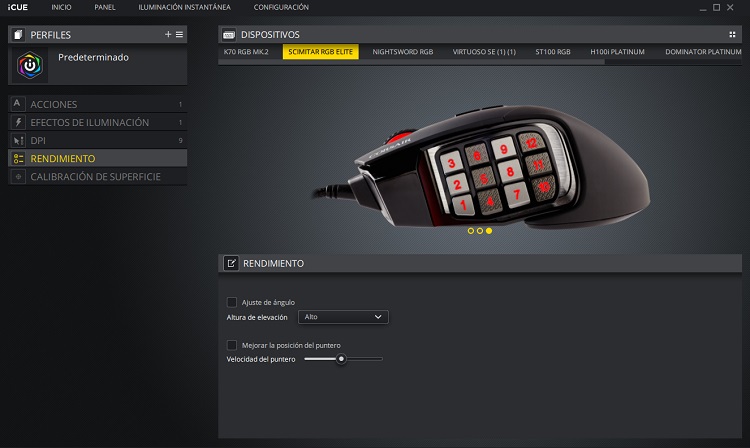The height and width of the screenshot is (448, 750).
Task: Open the devices grid view icon
Action: click(732, 34)
